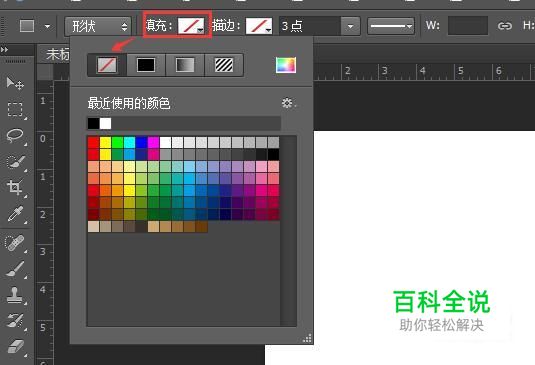Select the light tan swatch in bottom row
This screenshot has width=535, height=365.
93,227
